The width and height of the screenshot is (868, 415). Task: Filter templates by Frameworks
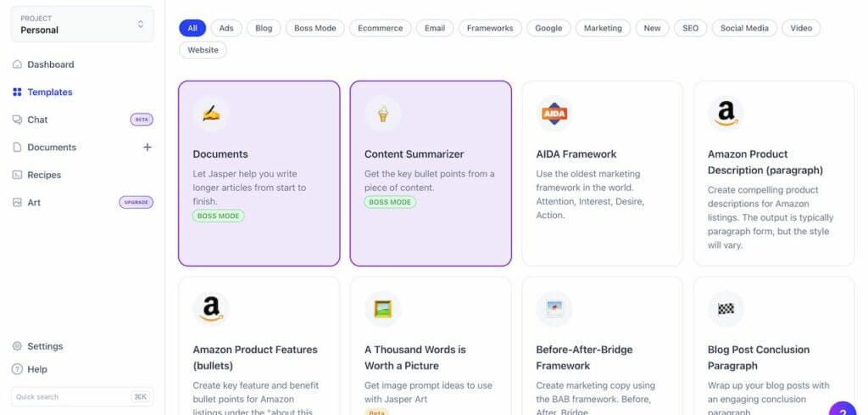point(490,28)
